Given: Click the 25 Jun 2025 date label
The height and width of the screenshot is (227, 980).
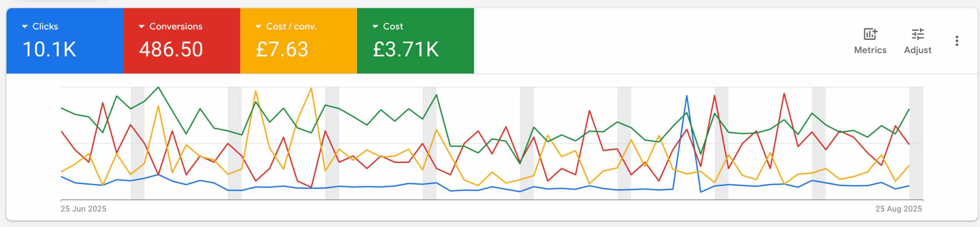Looking at the screenshot, I should pyautogui.click(x=84, y=209).
